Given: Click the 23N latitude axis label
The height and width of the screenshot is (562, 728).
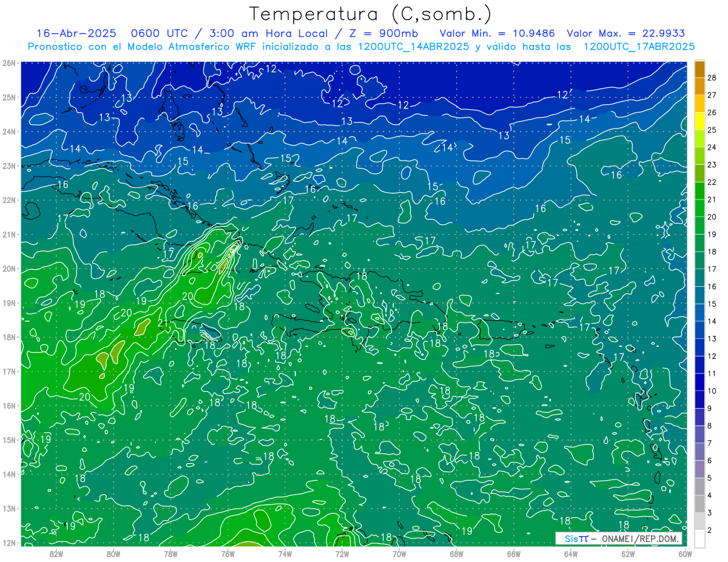Looking at the screenshot, I should click(x=8, y=166).
